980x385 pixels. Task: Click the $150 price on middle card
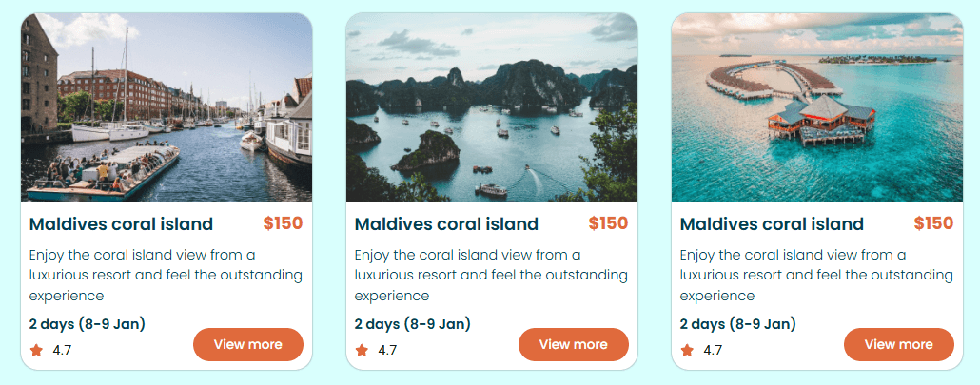pyautogui.click(x=608, y=223)
